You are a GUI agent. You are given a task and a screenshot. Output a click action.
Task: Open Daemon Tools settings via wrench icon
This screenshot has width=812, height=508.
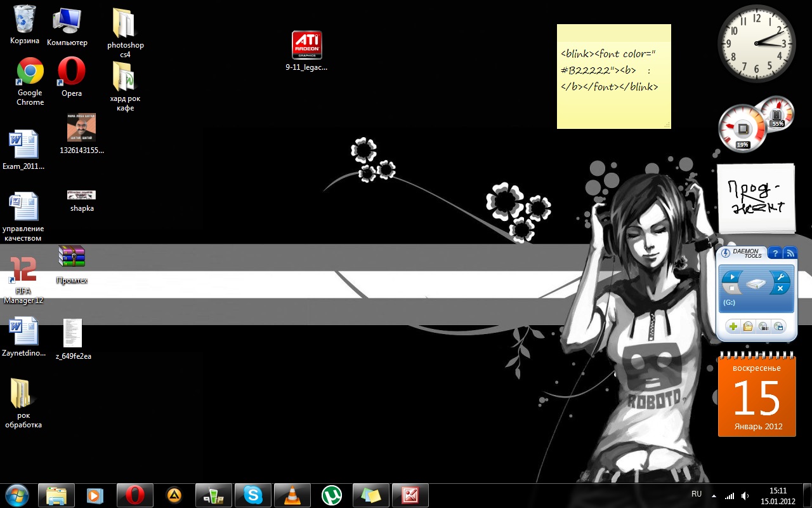click(x=781, y=277)
